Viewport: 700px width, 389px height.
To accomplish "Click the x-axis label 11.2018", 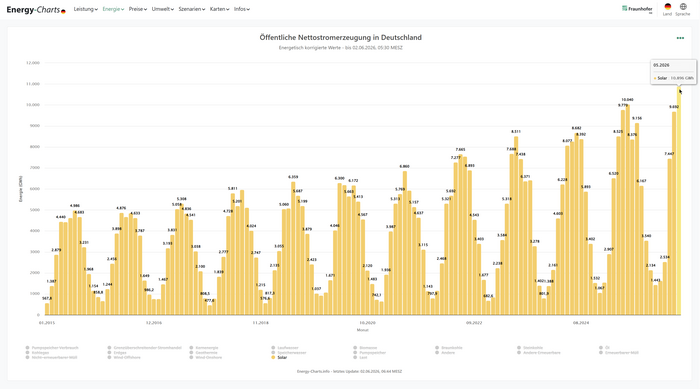I will pyautogui.click(x=260, y=322).
